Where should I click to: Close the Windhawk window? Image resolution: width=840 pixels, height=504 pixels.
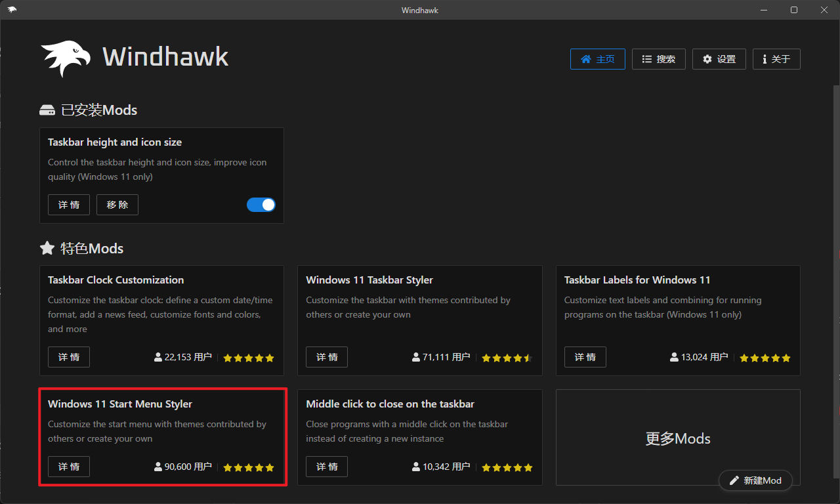click(x=824, y=10)
